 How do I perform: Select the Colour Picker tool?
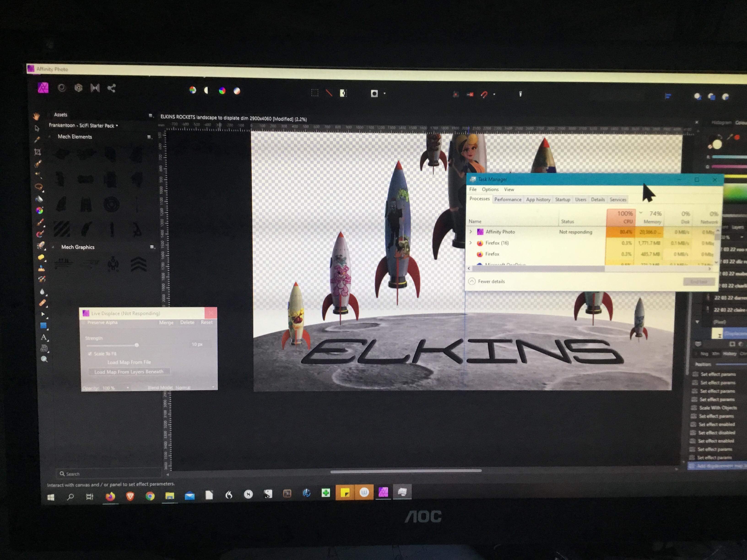point(37,140)
